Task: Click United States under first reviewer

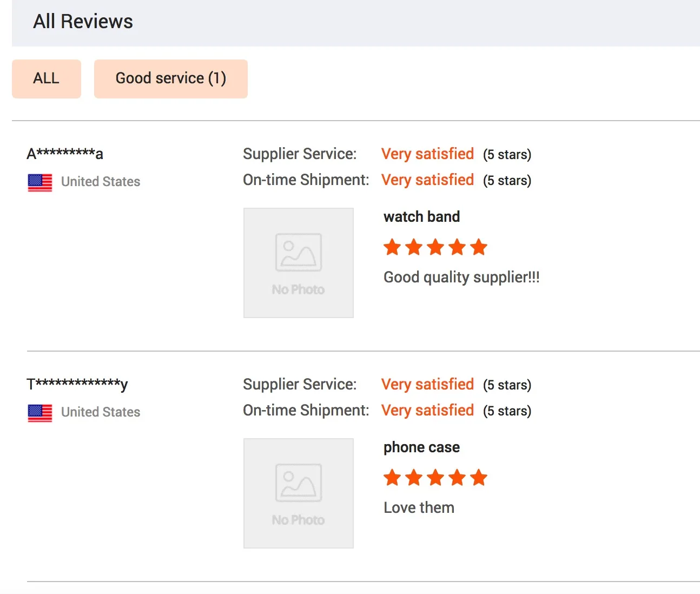Action: [x=101, y=182]
